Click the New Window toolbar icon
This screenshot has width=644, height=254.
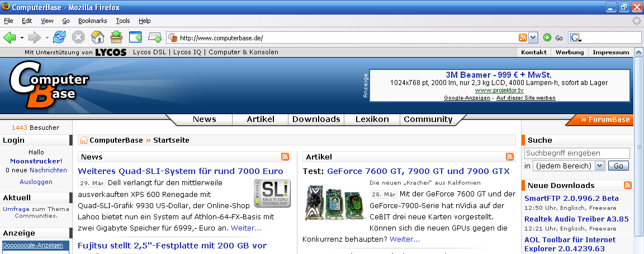tap(155, 37)
